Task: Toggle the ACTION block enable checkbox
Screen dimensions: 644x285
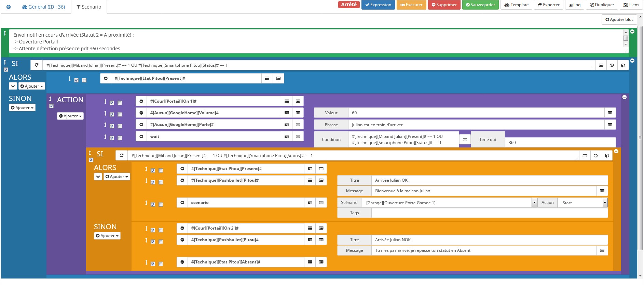Action: pos(51,106)
